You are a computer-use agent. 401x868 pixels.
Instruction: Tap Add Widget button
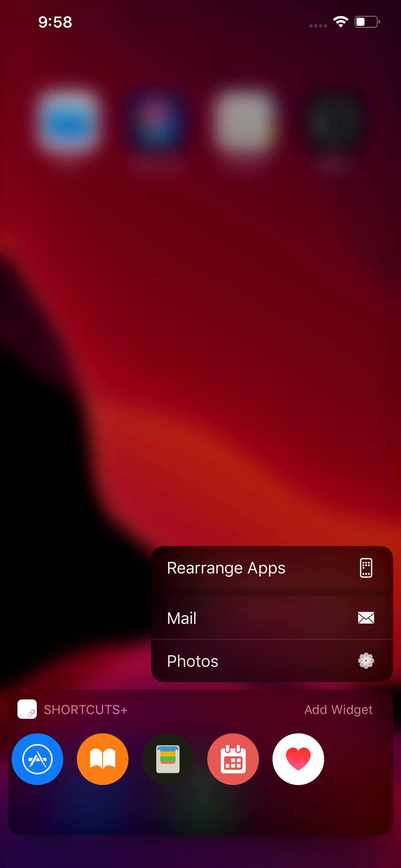[x=338, y=710]
